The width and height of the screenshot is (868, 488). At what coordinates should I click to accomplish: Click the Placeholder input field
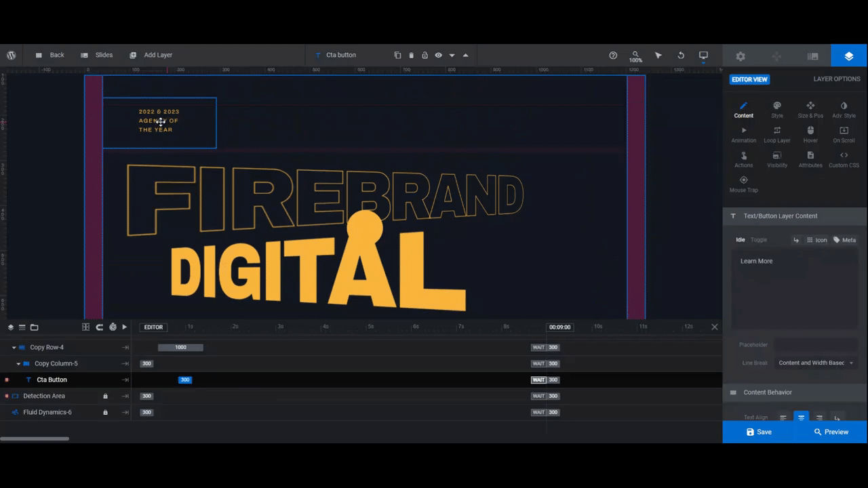[816, 345]
